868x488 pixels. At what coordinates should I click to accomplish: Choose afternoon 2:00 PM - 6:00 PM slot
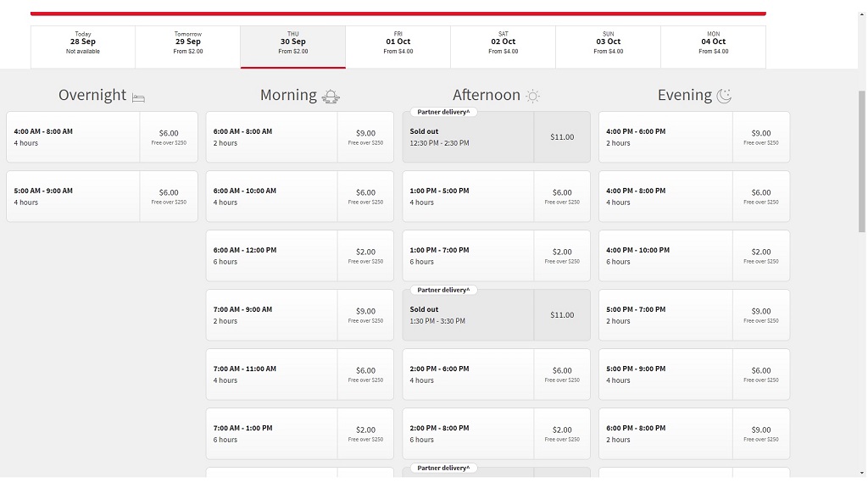click(496, 374)
